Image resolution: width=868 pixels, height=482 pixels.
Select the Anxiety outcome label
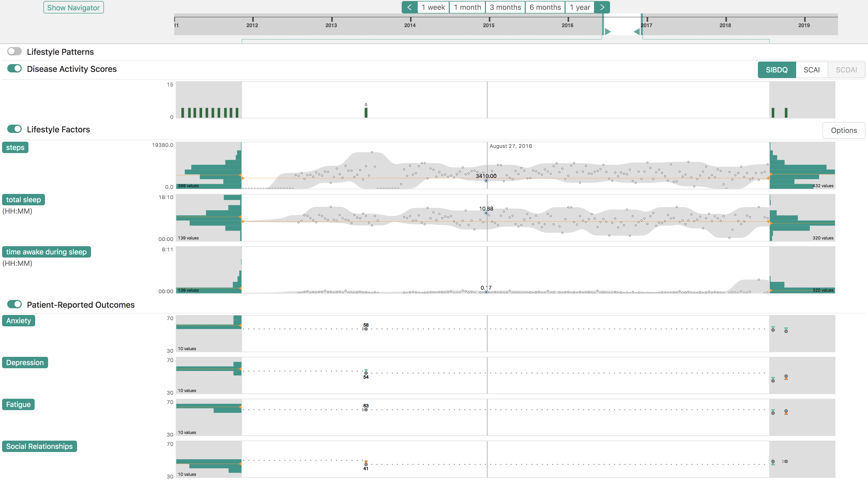tap(19, 321)
